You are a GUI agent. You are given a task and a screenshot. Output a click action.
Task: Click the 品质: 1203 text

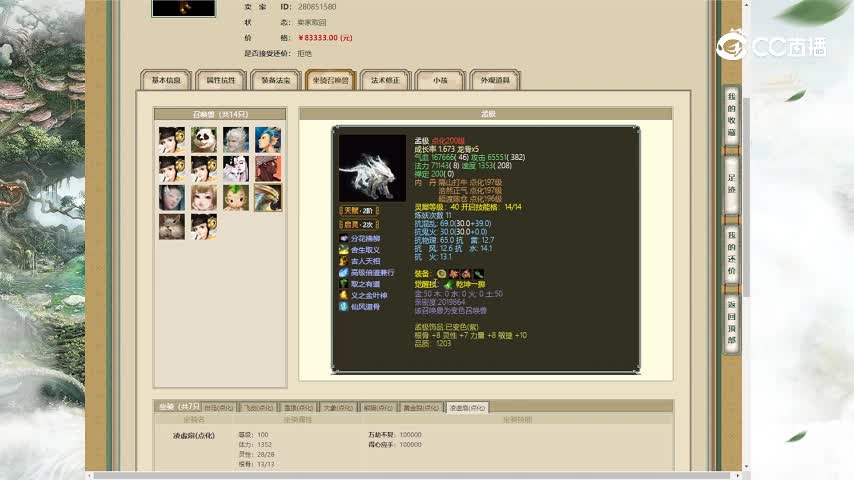(432, 343)
